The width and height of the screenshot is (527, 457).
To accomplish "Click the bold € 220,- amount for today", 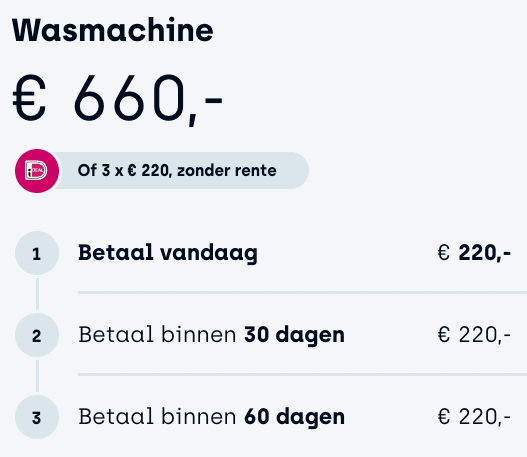I will (x=474, y=253).
